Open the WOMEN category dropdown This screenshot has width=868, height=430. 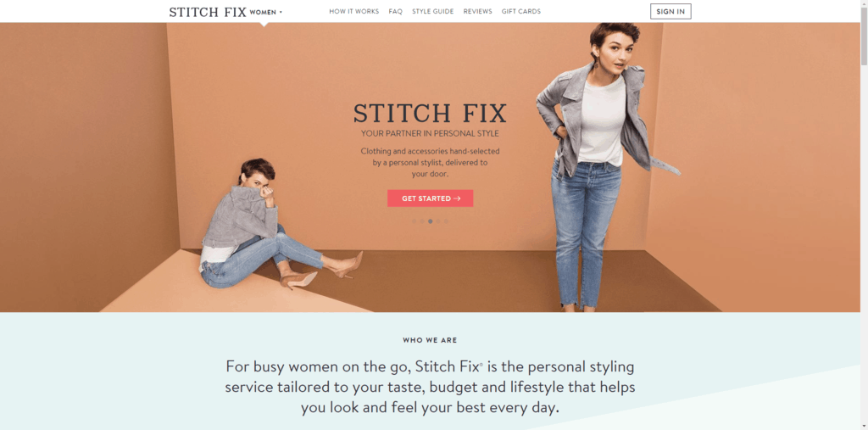pyautogui.click(x=266, y=12)
